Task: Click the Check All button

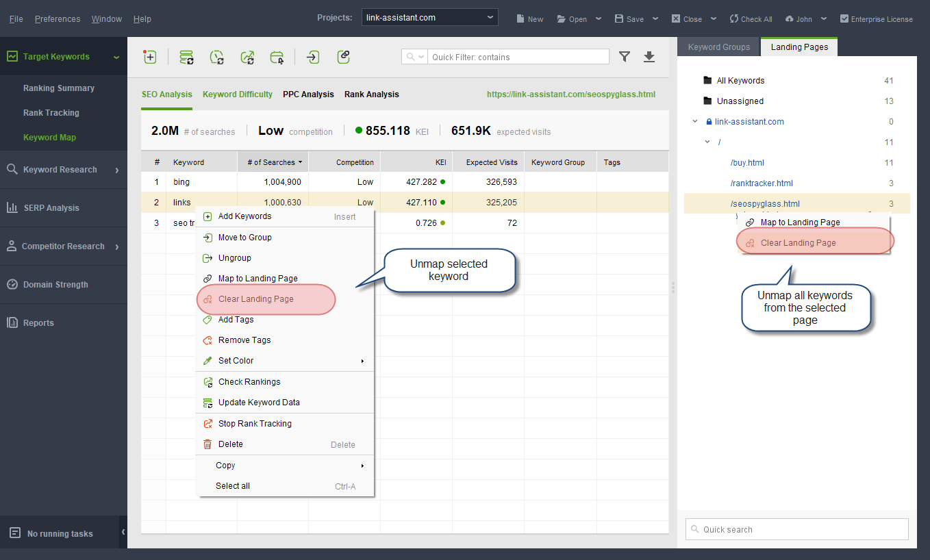Action: [751, 19]
